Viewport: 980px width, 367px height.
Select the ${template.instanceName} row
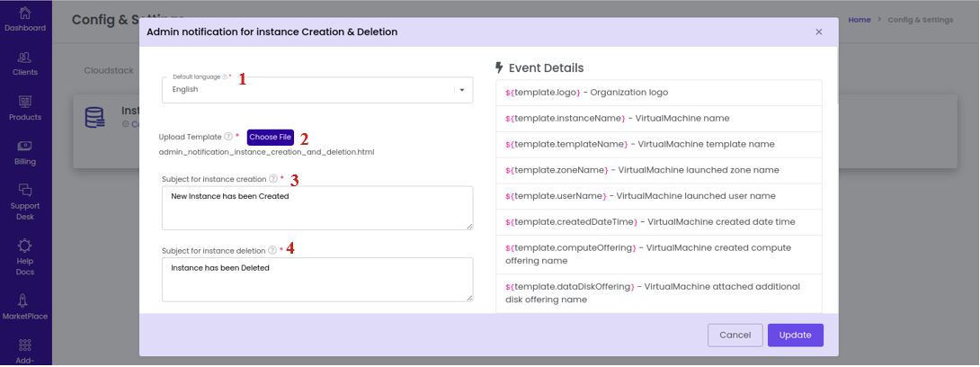[659, 118]
